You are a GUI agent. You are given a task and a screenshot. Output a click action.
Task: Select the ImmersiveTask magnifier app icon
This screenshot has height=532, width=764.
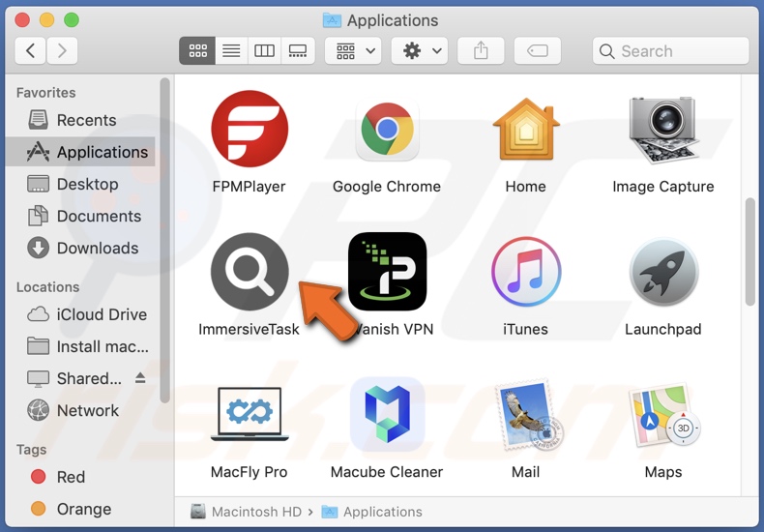(x=250, y=272)
